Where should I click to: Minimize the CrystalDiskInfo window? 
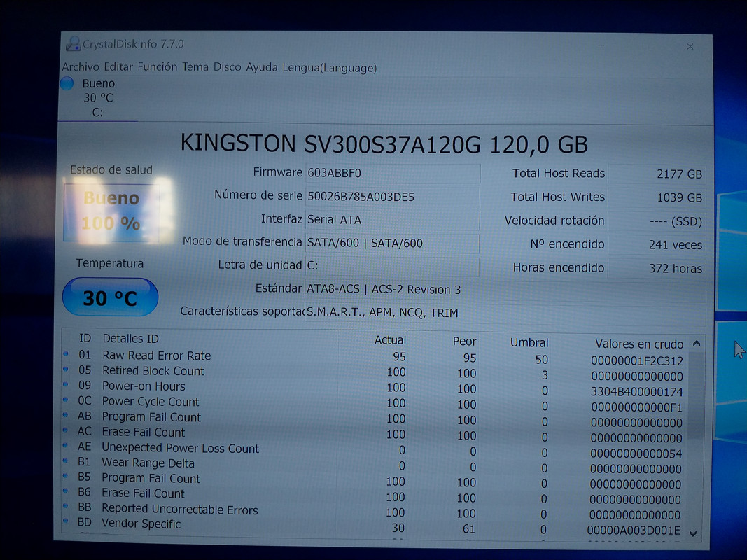(x=601, y=45)
